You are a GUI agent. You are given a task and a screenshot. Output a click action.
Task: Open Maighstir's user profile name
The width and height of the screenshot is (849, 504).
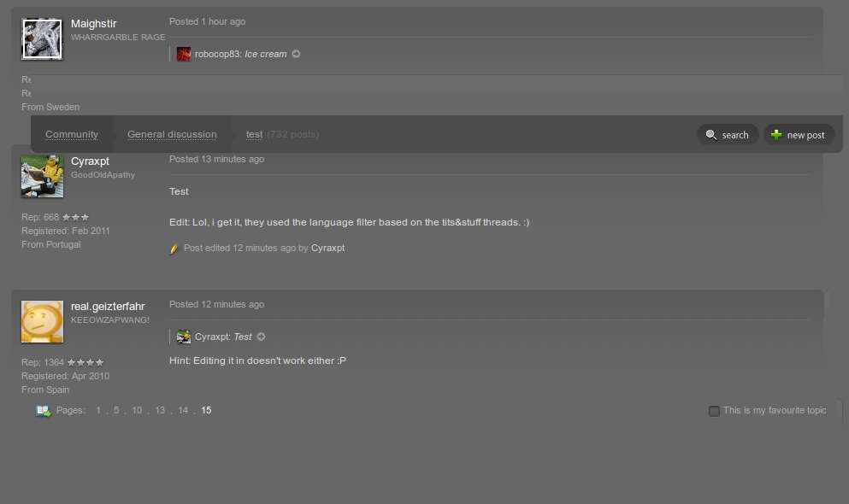click(x=94, y=24)
